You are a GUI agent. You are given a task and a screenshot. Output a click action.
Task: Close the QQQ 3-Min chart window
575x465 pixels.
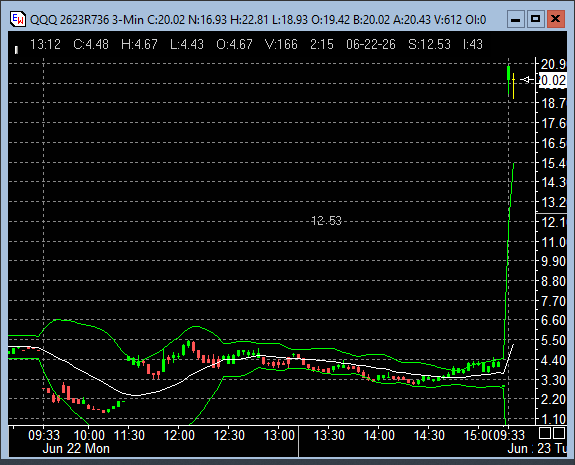(x=556, y=19)
